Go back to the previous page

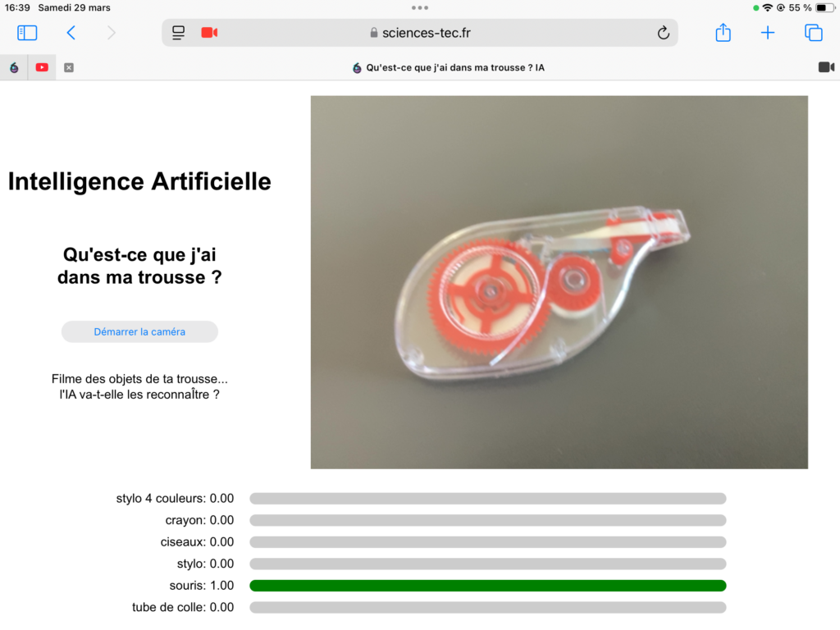(71, 33)
